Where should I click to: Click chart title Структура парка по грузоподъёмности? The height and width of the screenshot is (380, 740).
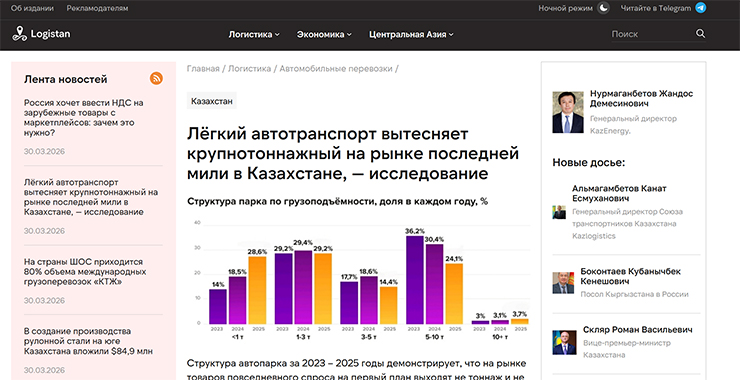tap(337, 202)
